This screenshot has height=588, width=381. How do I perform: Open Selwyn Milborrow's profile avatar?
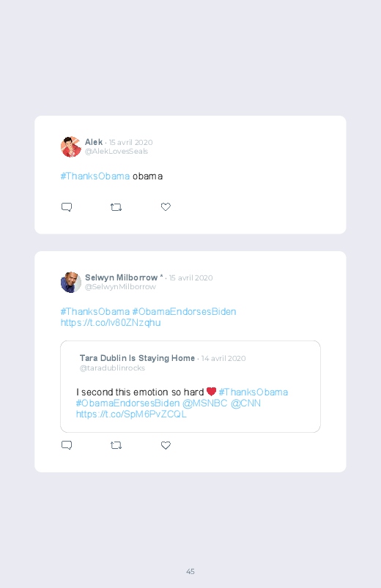point(71,282)
